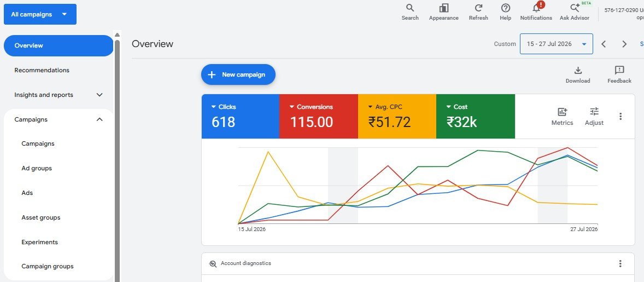Open Notifications bell icon

coord(536,8)
